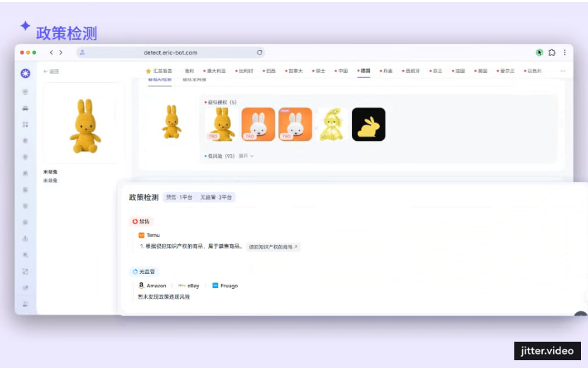Switch to the 美国 country tab
The image size is (588, 368).
coord(481,71)
